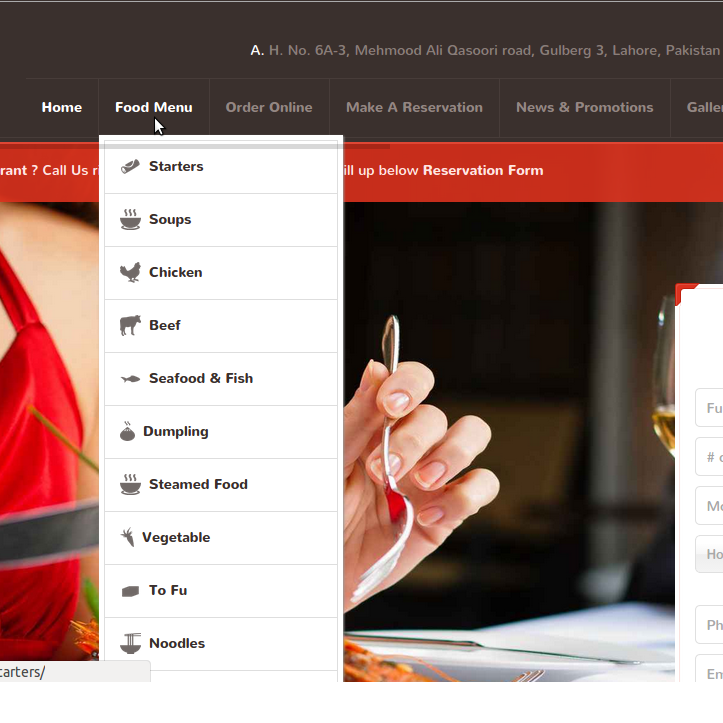Image resolution: width=723 pixels, height=723 pixels.
Task: Go to the Home page
Action: (62, 107)
